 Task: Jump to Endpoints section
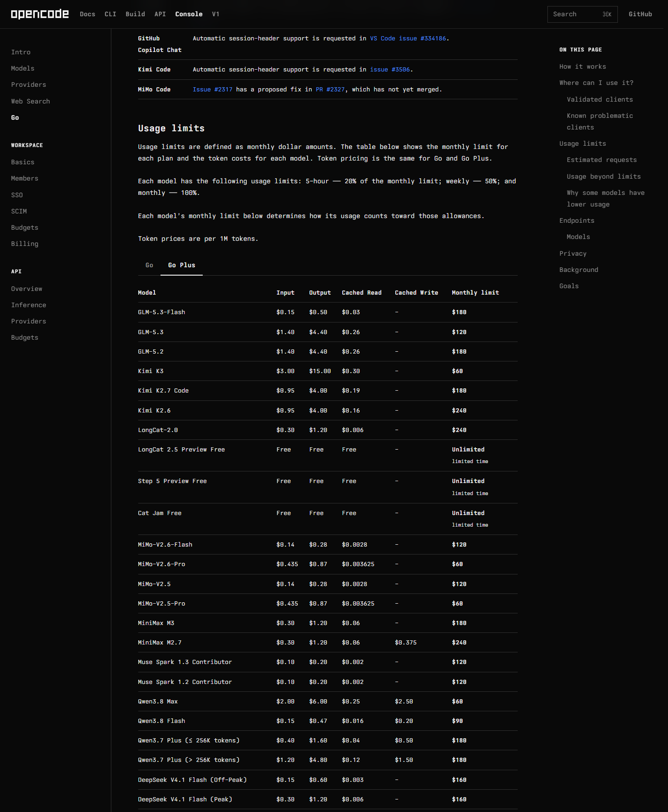(x=577, y=221)
